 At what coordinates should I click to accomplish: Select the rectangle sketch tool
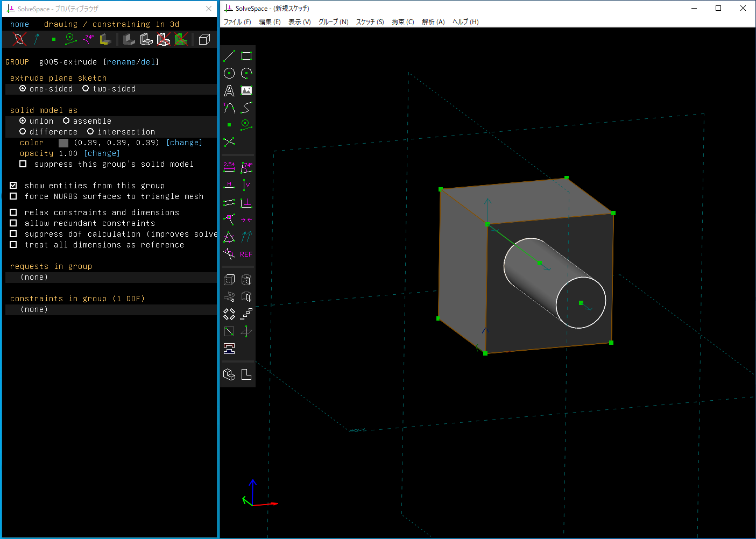[x=246, y=56]
